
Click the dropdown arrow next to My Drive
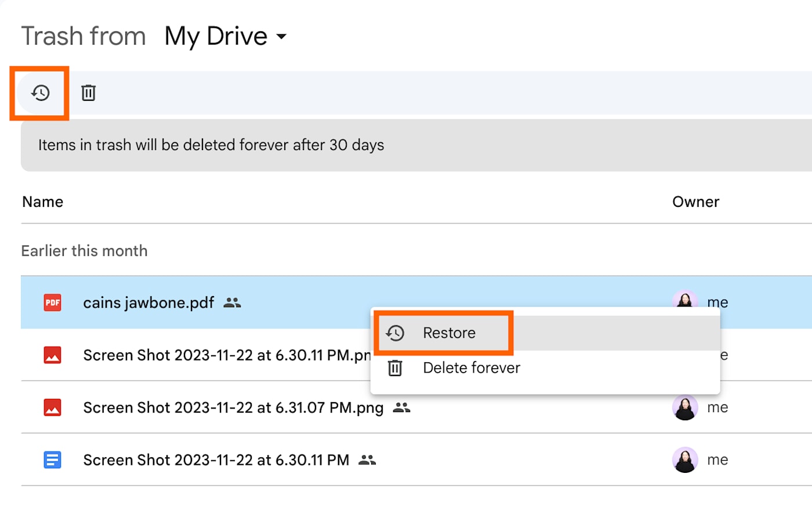[281, 37]
